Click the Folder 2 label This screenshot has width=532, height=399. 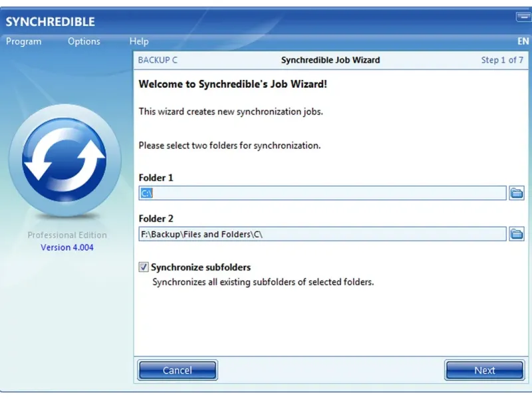pos(156,219)
